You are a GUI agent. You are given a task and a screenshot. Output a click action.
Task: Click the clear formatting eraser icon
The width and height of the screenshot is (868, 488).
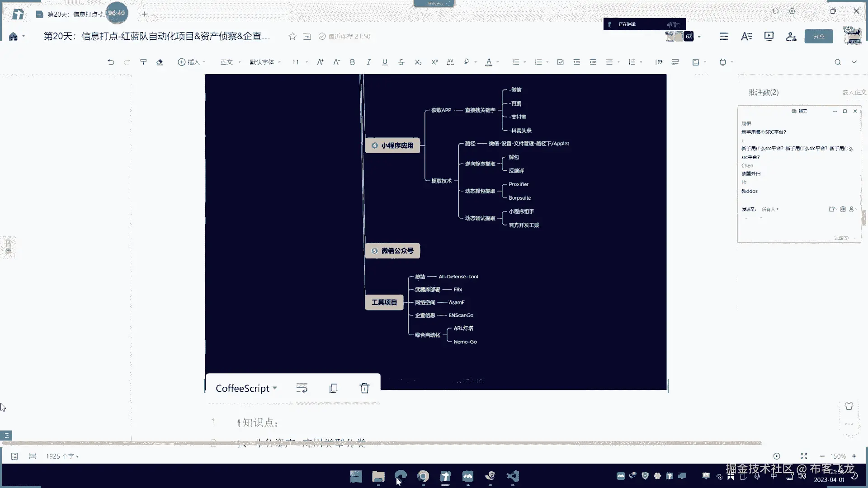pyautogui.click(x=160, y=62)
